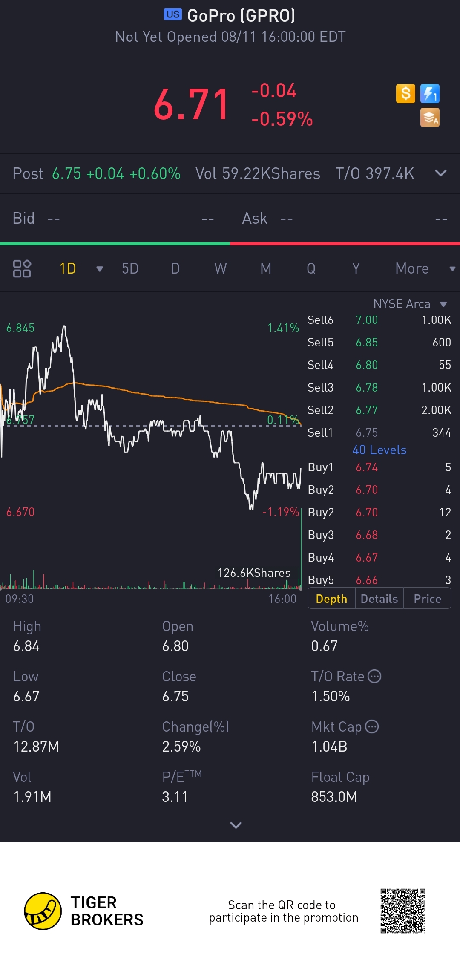Select the Price tab
This screenshot has width=460, height=980.
pyautogui.click(x=427, y=599)
